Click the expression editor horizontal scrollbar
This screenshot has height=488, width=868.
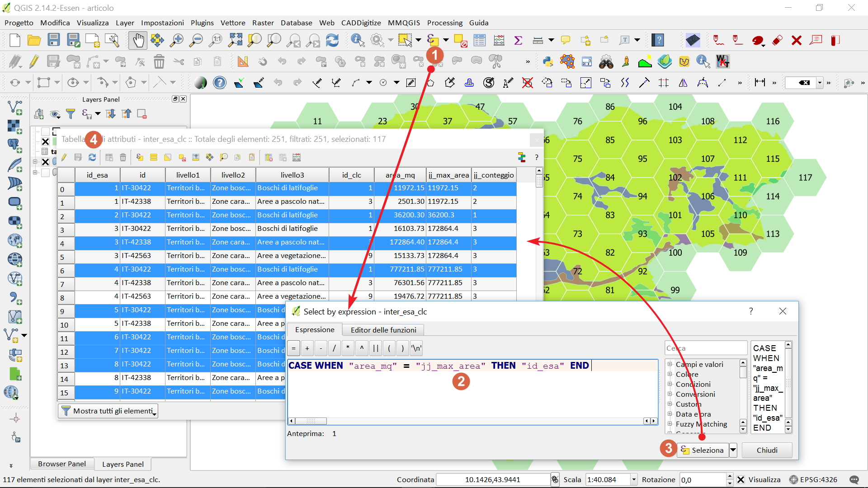pyautogui.click(x=311, y=421)
